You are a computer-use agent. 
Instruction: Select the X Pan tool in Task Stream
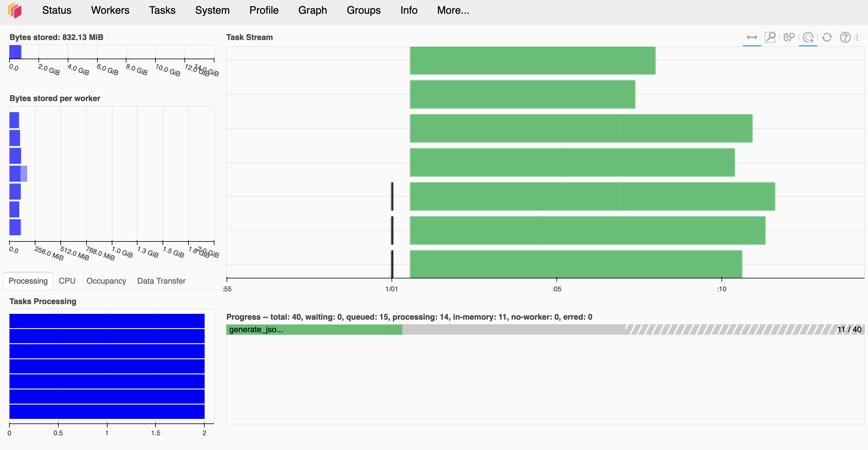coord(751,37)
